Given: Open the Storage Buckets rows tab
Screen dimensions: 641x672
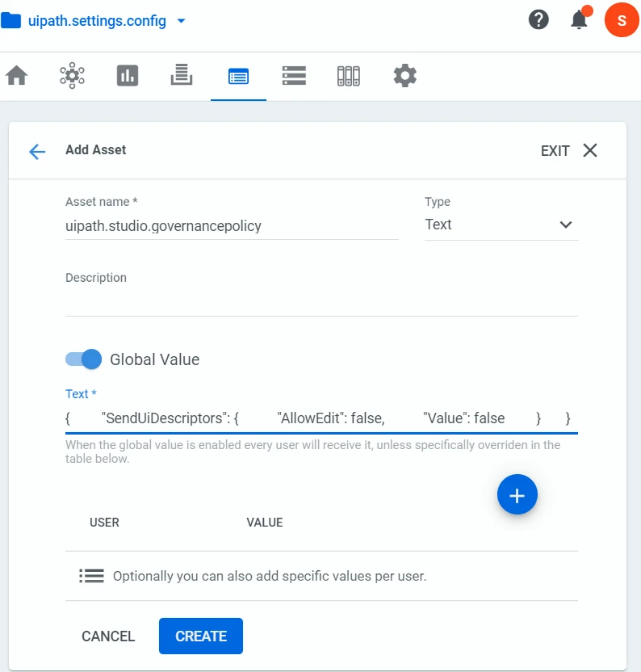Looking at the screenshot, I should pos(294,75).
